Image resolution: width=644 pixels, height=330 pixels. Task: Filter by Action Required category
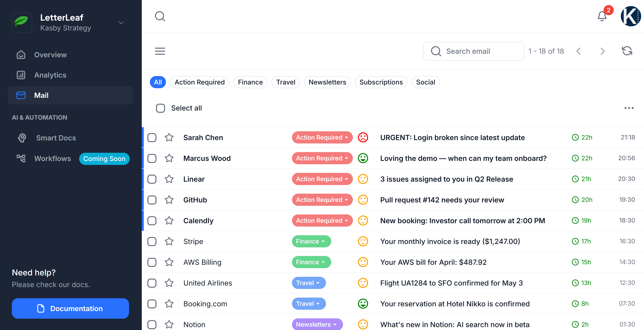(x=199, y=82)
